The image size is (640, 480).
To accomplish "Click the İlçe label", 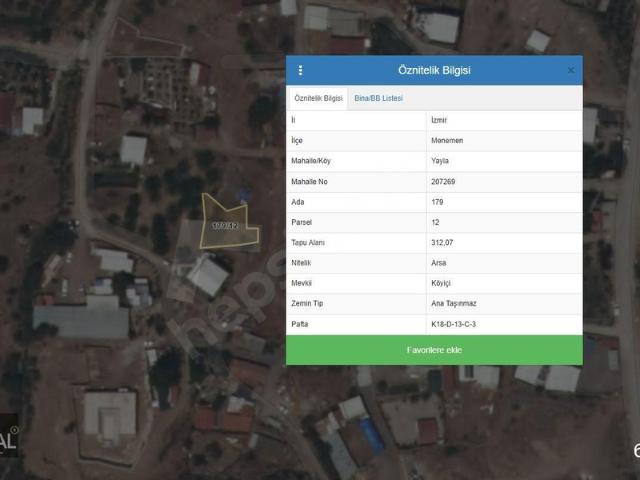I will click(x=297, y=140).
